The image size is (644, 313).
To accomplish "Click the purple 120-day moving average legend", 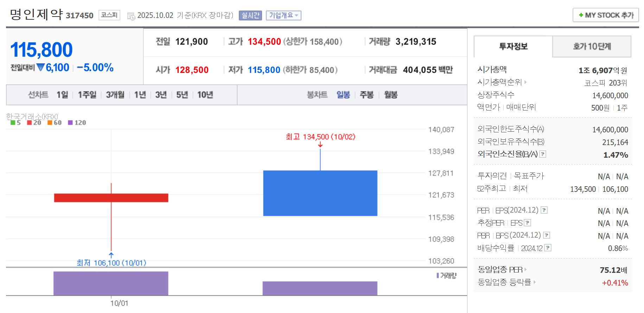I will (x=77, y=123).
